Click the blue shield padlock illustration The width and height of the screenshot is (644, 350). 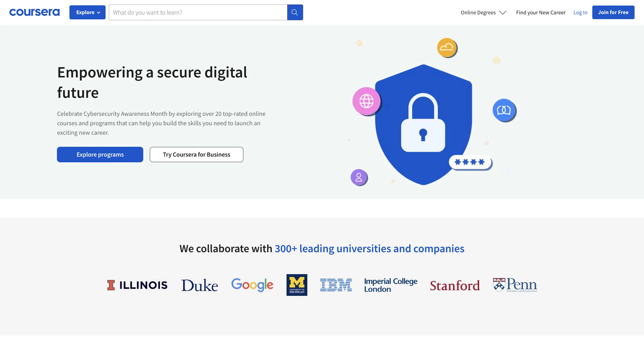tap(423, 125)
